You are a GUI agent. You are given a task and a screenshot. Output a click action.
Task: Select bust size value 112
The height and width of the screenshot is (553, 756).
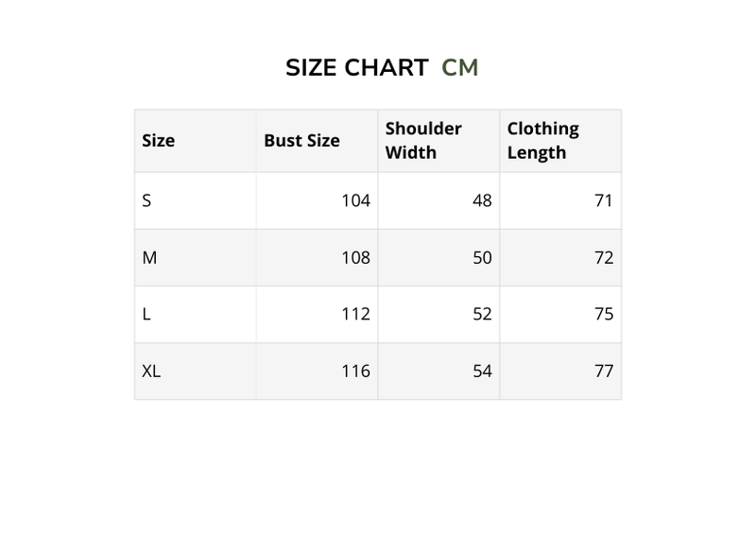355,314
